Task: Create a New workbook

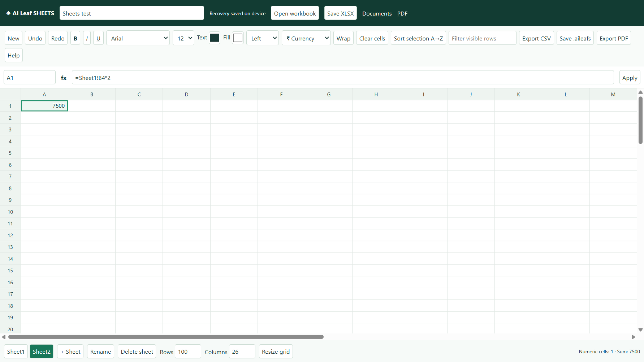Action: click(x=14, y=38)
